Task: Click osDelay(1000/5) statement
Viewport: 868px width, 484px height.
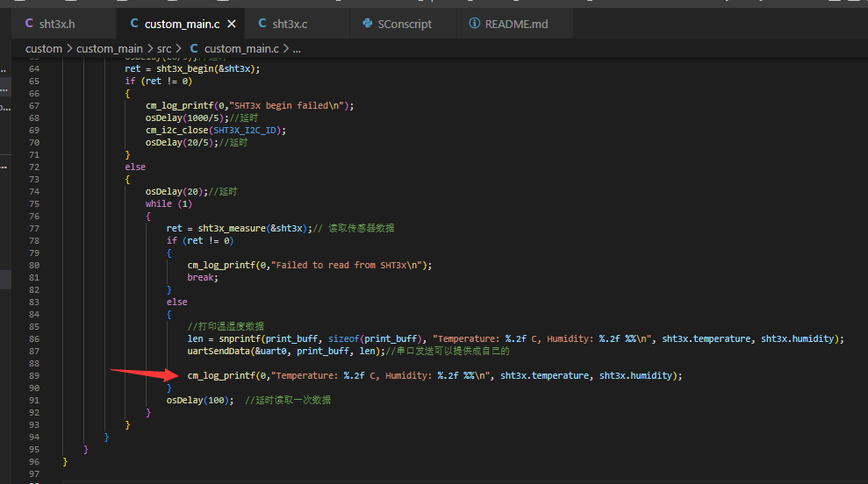Action: coord(187,117)
